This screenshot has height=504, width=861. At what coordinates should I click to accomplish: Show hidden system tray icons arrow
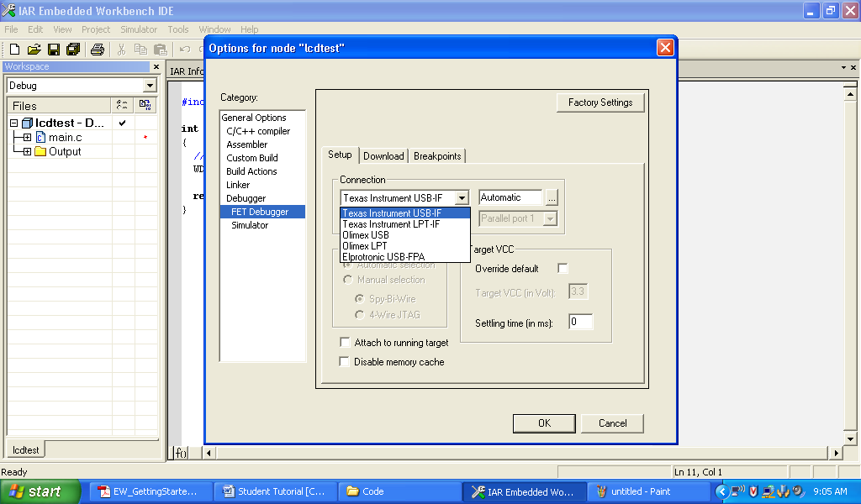(x=722, y=491)
